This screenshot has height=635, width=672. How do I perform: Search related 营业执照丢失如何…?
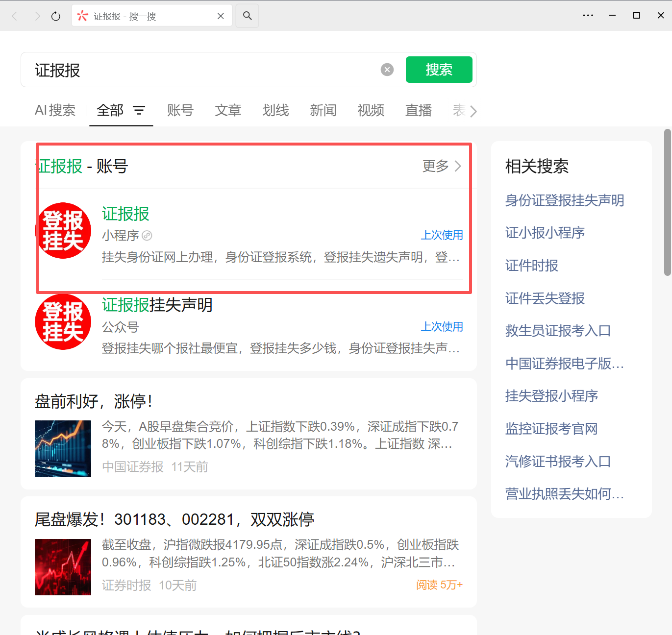point(565,494)
